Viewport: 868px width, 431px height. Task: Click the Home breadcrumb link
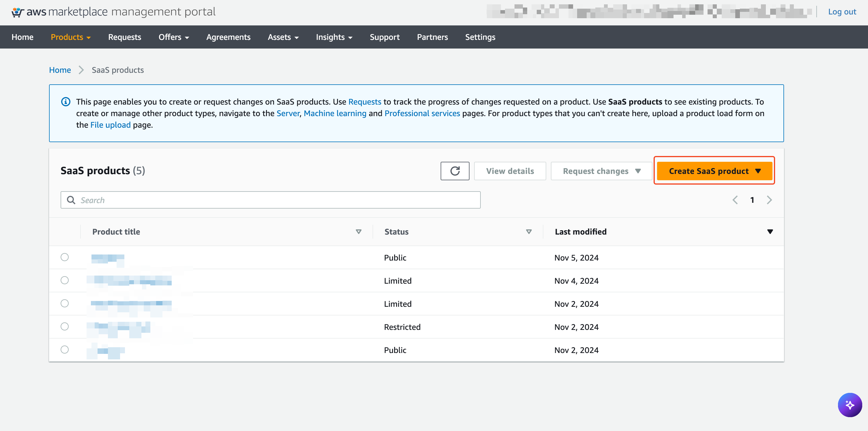(x=60, y=70)
